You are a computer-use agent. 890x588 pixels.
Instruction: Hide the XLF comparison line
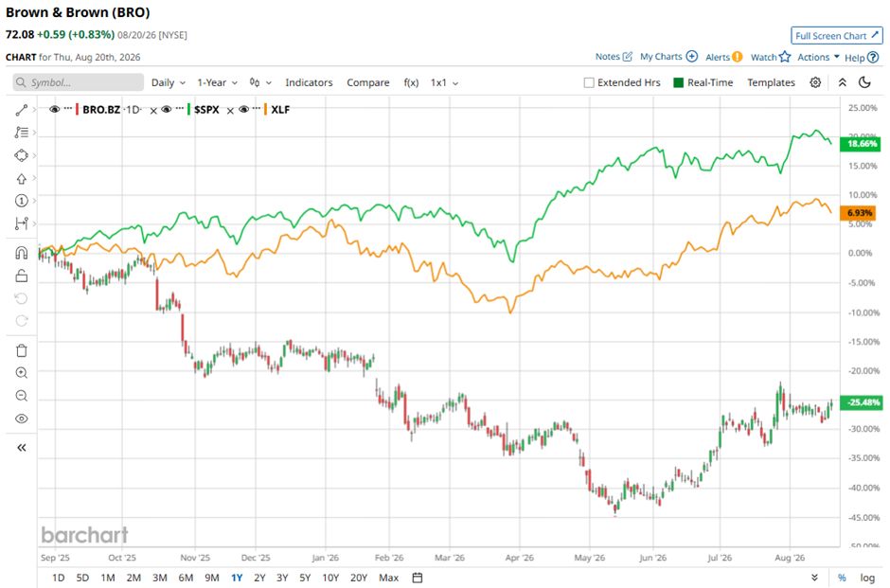coord(243,110)
